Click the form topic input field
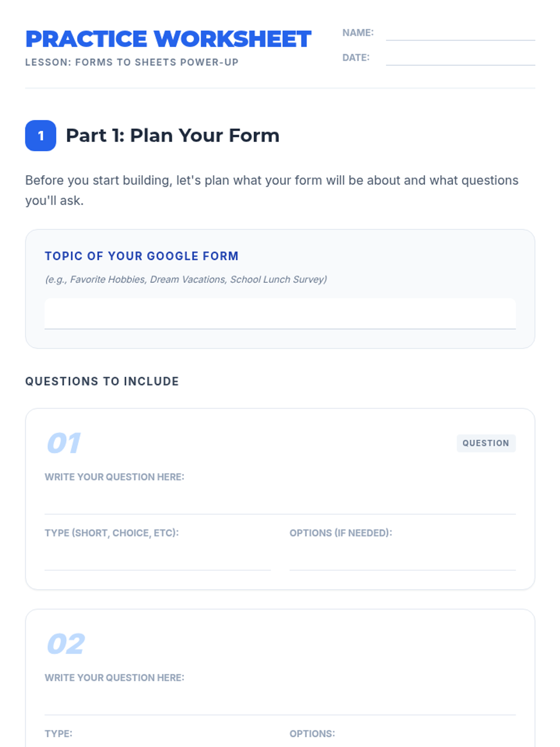Image resolution: width=560 pixels, height=747 pixels. tap(280, 314)
